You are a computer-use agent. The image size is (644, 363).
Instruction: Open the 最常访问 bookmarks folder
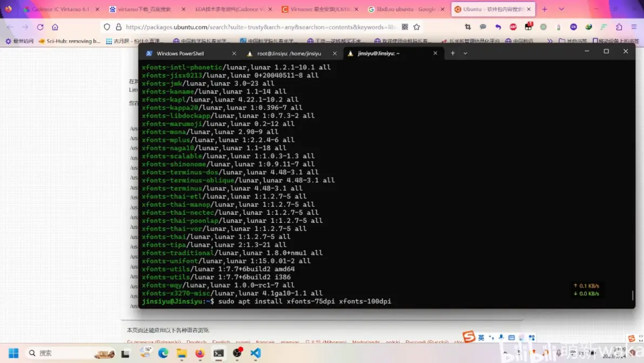[19, 41]
